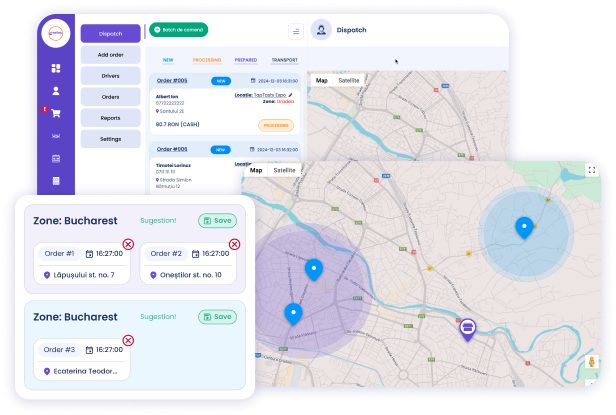Switch to the PREPARED orders tab
Image resolution: width=616 pixels, height=415 pixels.
245,60
